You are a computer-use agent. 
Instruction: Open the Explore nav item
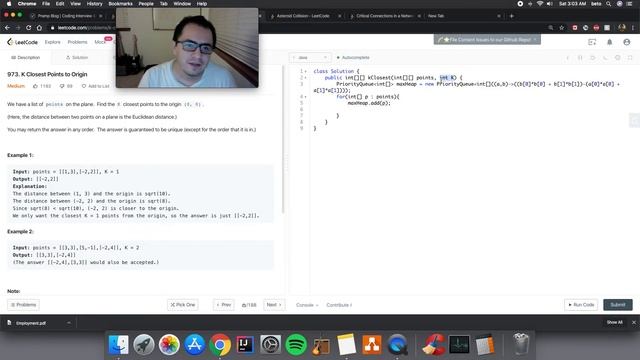(x=52, y=42)
